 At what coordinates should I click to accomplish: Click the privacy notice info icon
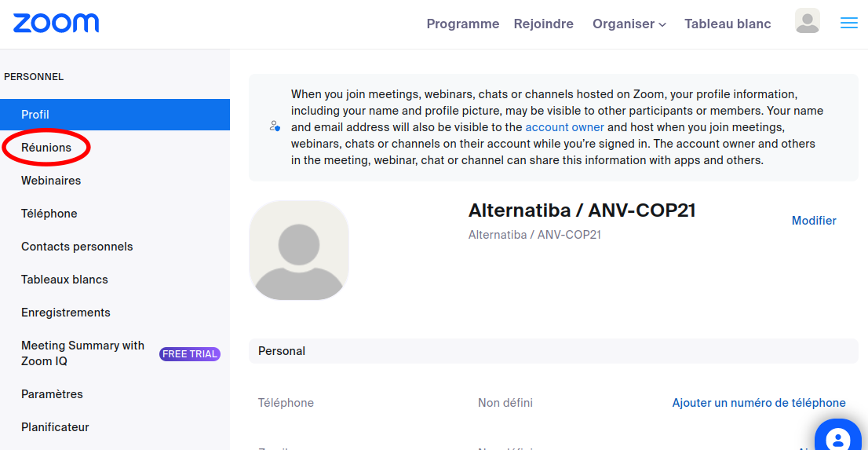275,126
